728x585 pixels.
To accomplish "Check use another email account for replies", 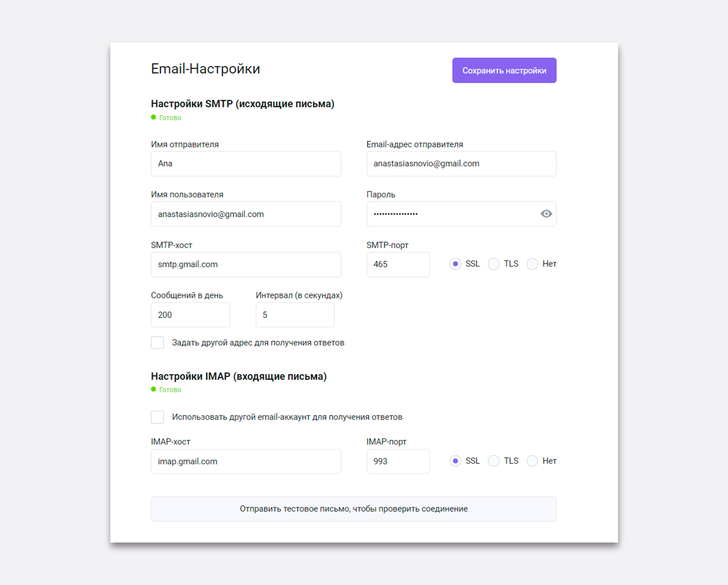I will click(157, 417).
